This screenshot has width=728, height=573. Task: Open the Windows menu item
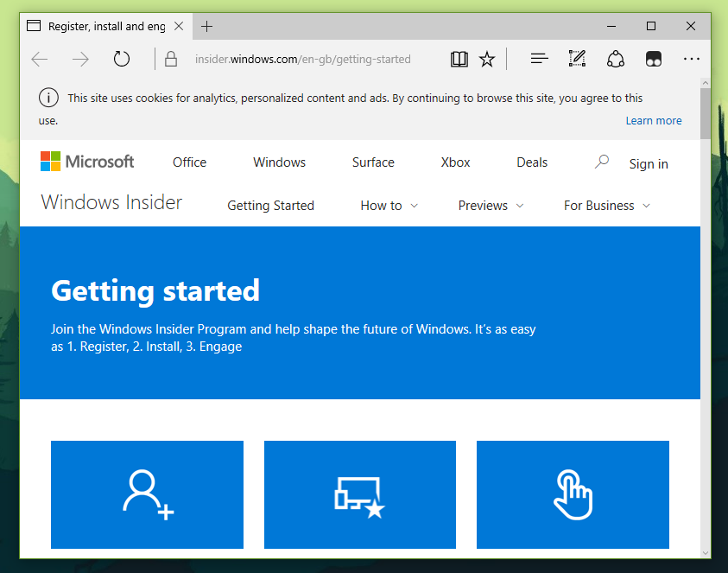pos(279,162)
